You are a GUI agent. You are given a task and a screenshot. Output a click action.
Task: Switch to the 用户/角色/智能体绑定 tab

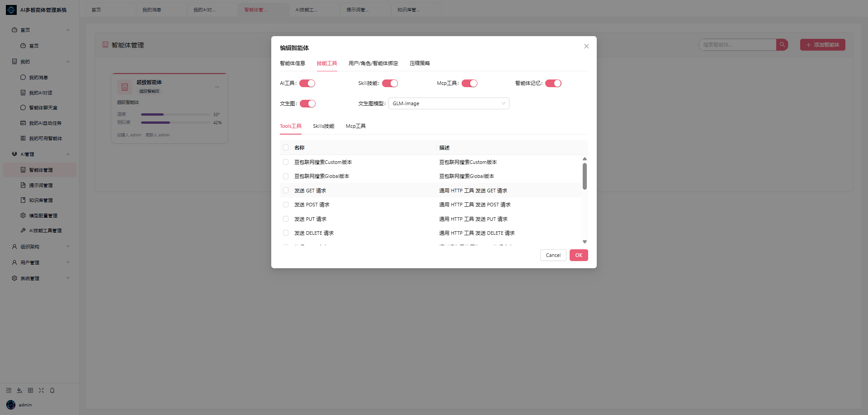[x=373, y=63]
